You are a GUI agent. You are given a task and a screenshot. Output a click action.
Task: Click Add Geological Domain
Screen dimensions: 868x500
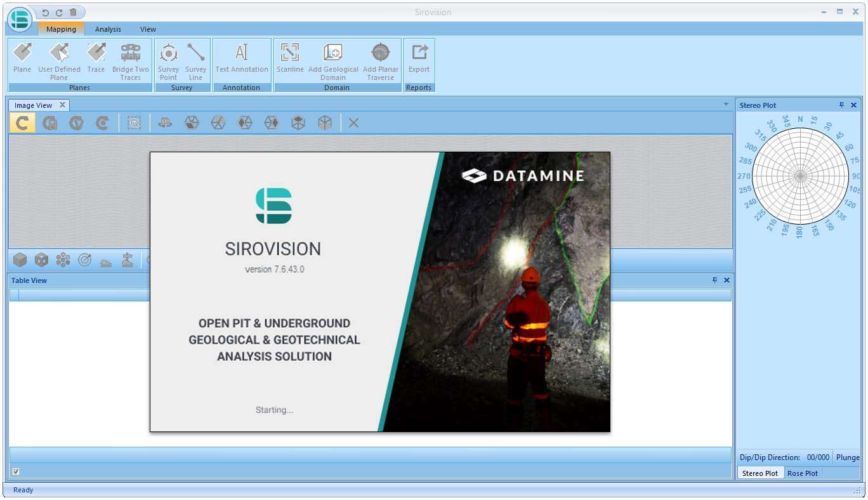[333, 58]
